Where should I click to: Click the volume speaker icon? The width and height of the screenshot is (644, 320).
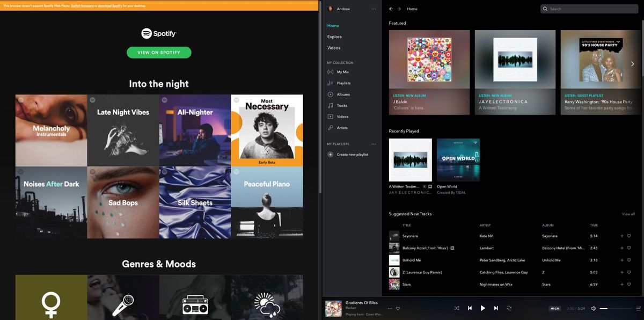tap(594, 308)
